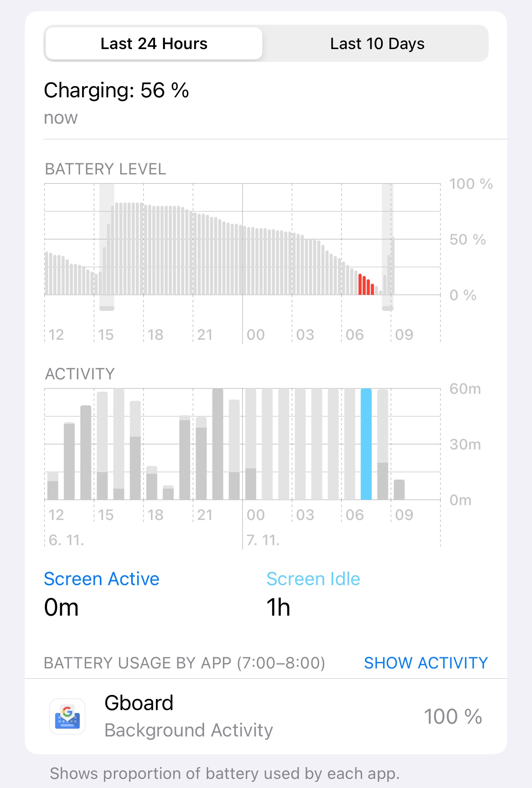Tap the red low-battery bars in chart
Image resolution: width=532 pixels, height=788 pixels.
tap(366, 285)
